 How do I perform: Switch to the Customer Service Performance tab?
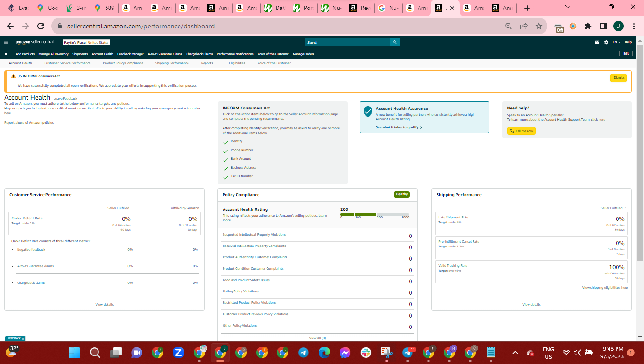pos(67,63)
